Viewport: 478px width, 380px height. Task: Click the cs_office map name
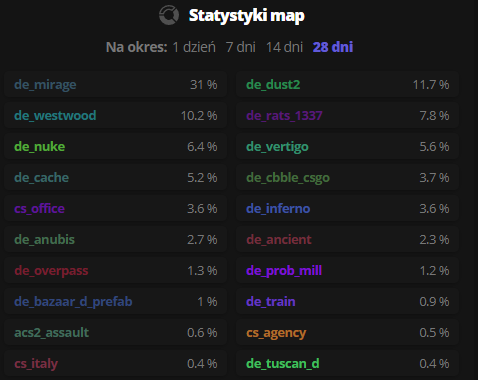click(39, 209)
